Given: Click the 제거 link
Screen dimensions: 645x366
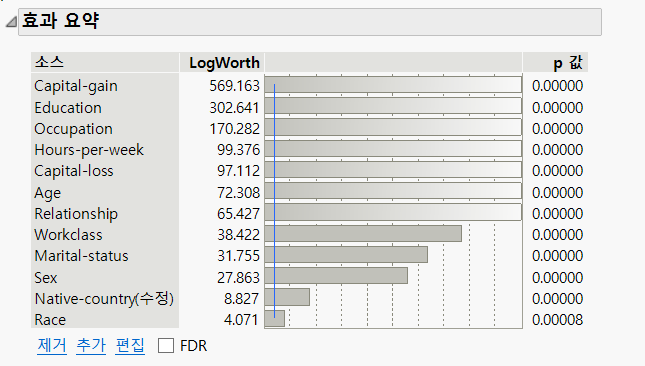Looking at the screenshot, I should click(x=52, y=345).
